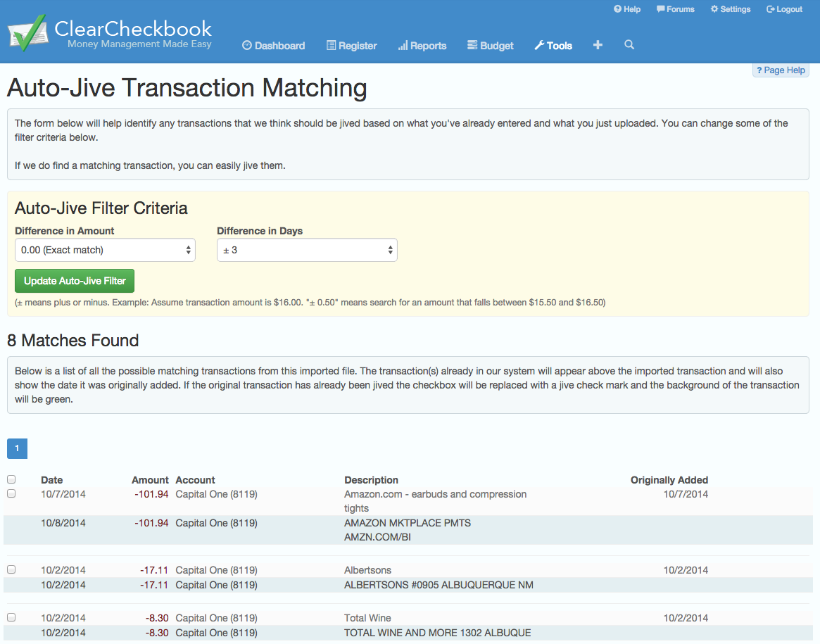Click the plus icon in navigation bar
820x644 pixels.
pyautogui.click(x=598, y=45)
